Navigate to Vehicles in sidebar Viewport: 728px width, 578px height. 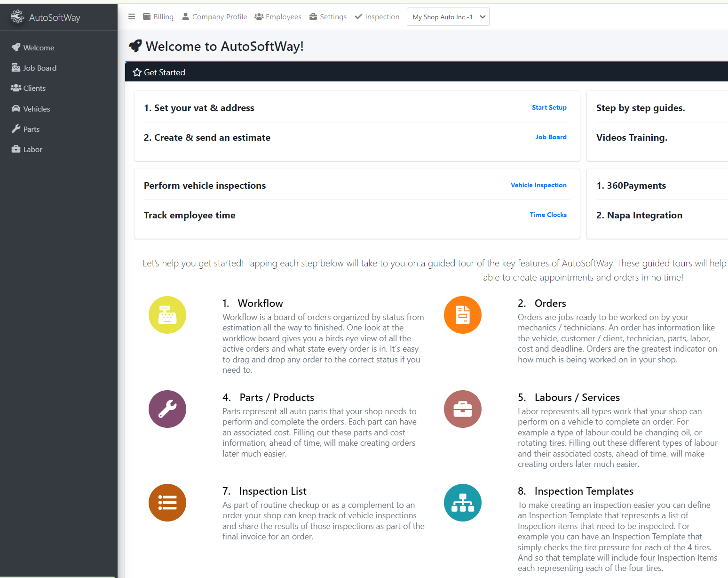tap(36, 109)
